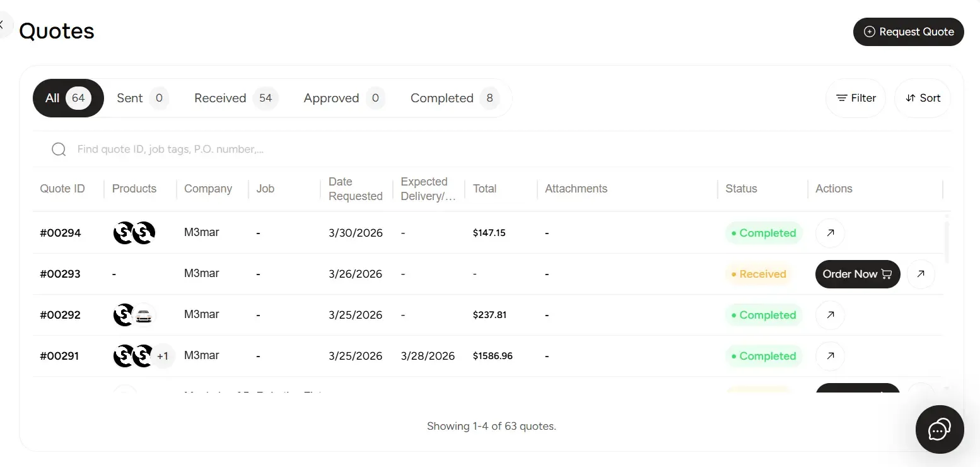Click the Request Quote button
The height and width of the screenshot is (467, 980).
[908, 32]
